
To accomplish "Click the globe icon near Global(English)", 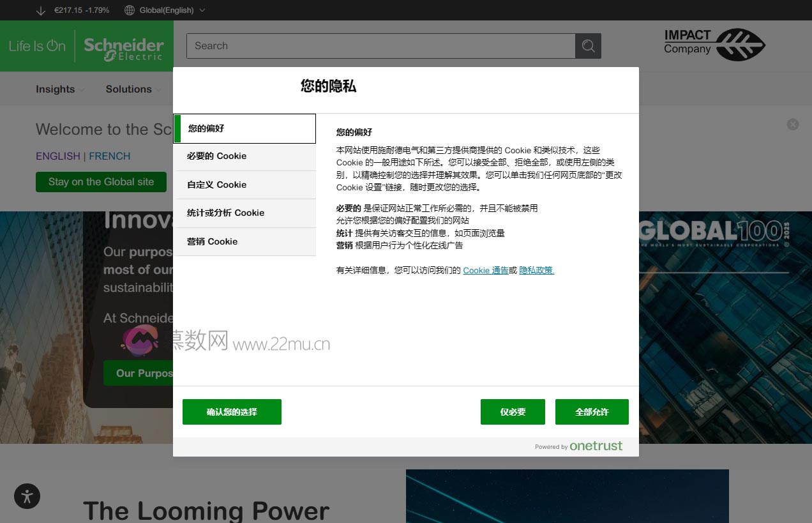I will click(x=129, y=10).
